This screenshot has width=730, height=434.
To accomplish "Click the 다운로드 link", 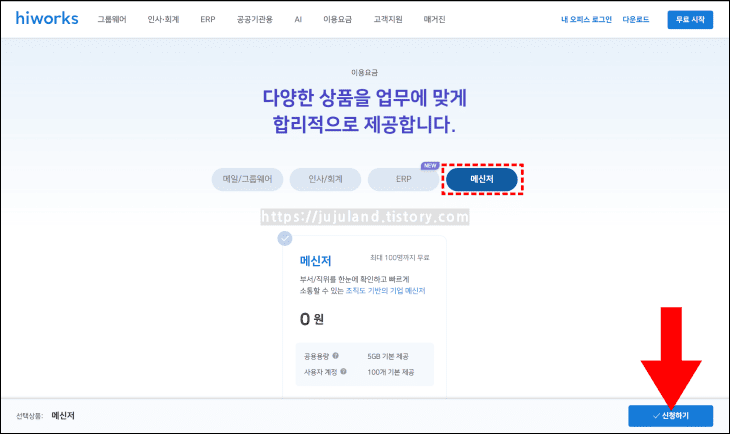I will [635, 20].
